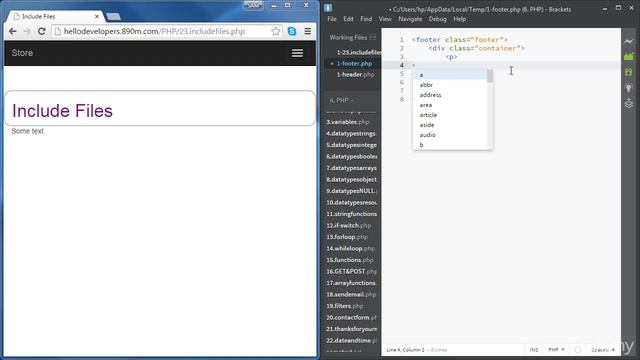This screenshot has height=360, width=640.
Task: Open 4.datatypestrings file in tree
Action: [351, 133]
